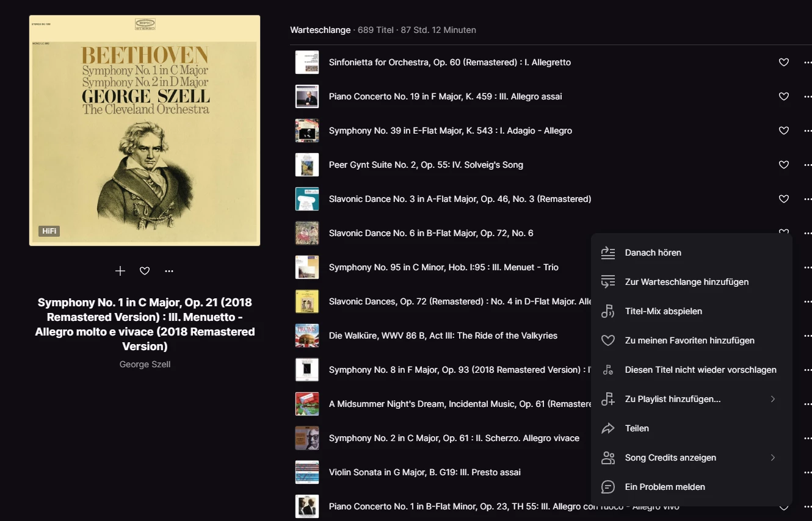The height and width of the screenshot is (521, 812).
Task: Like Piano Concerto No. 19 in F Major
Action: click(x=784, y=96)
